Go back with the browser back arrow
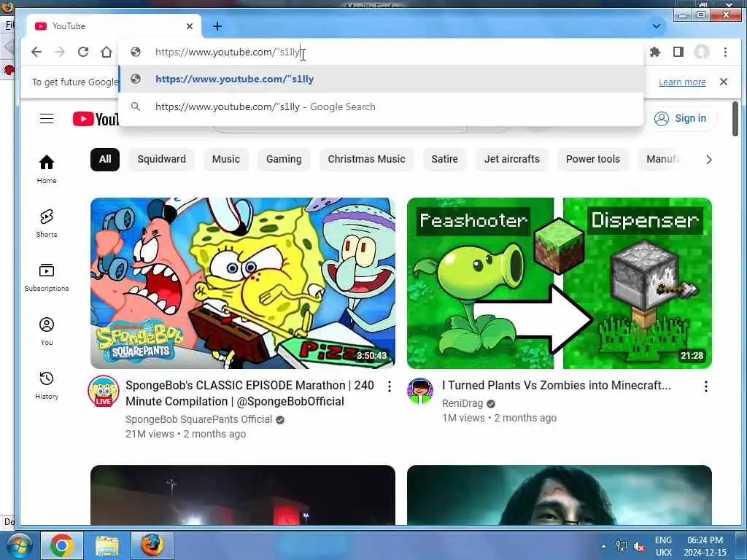Image resolution: width=747 pixels, height=560 pixels. point(36,52)
